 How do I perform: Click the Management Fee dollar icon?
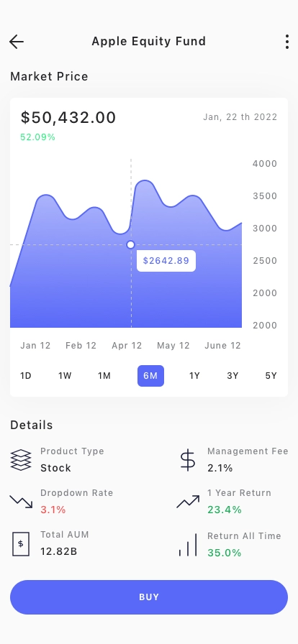point(188,459)
